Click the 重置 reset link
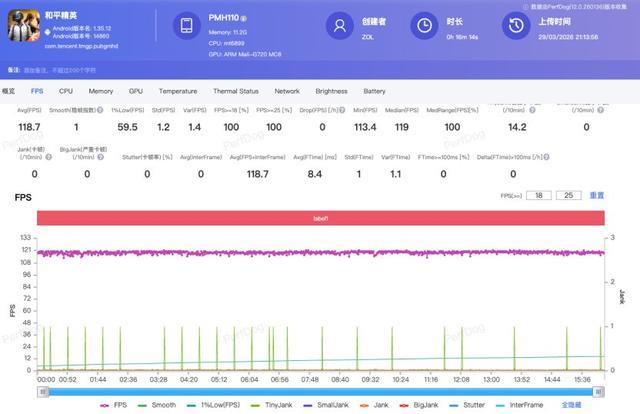 coord(596,196)
